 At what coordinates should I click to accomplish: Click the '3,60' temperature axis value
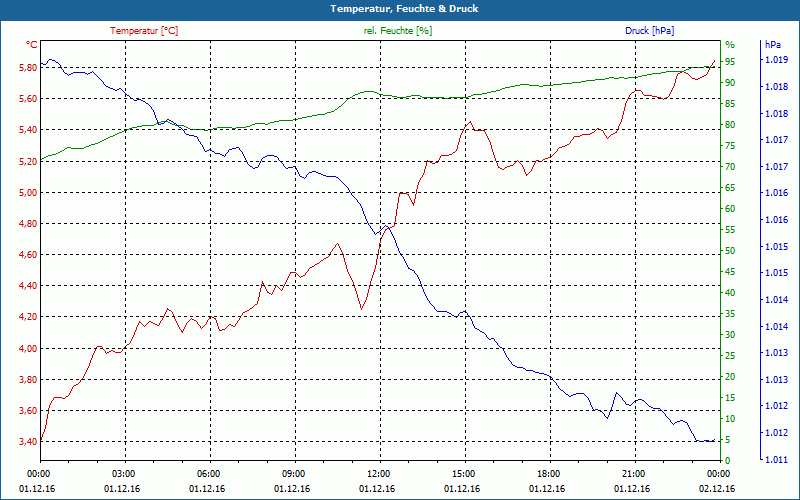(29, 411)
